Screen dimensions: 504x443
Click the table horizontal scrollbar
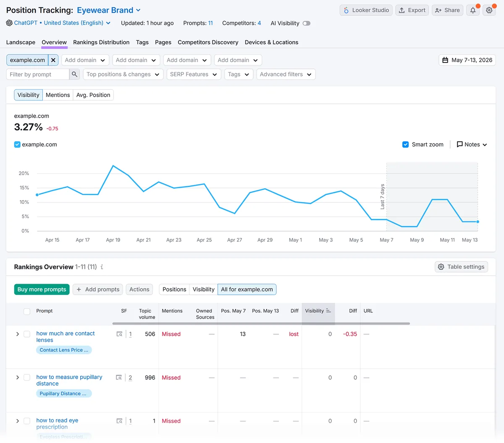[261, 323]
